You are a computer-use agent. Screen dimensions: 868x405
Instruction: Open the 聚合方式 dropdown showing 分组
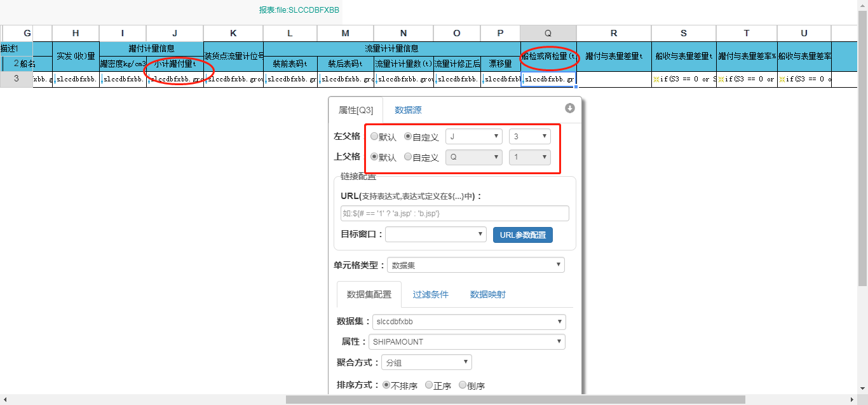click(426, 362)
